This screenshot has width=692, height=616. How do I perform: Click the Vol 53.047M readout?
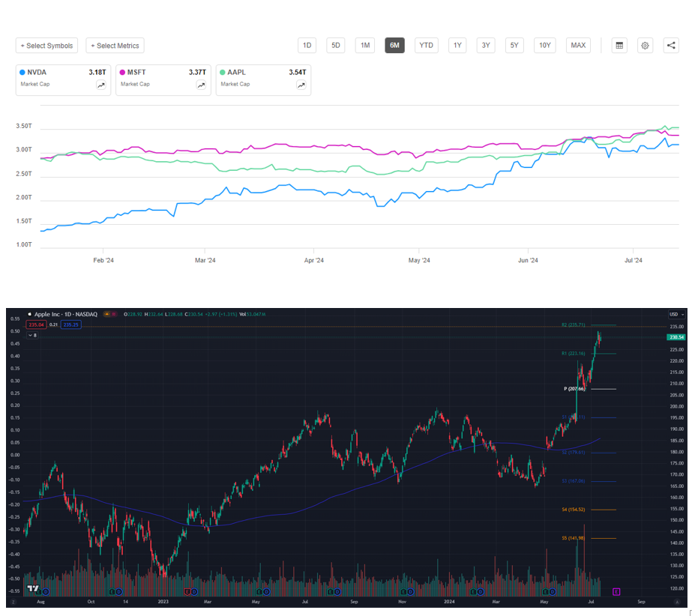(x=252, y=314)
